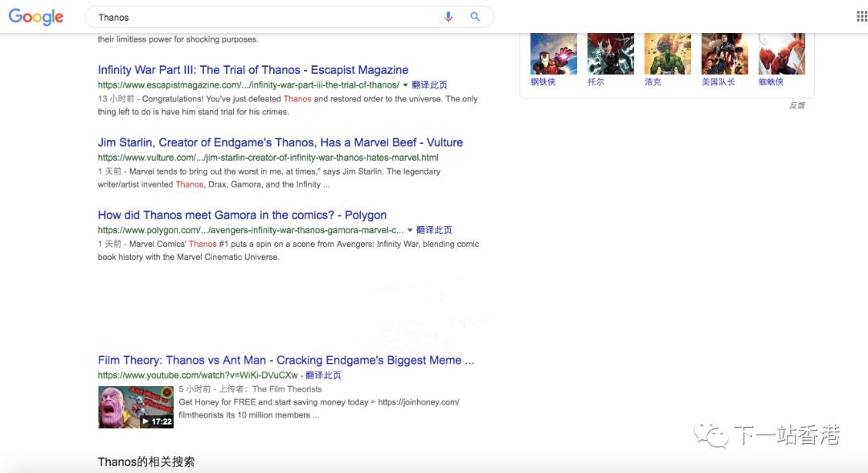
Task: Click the Google logo
Action: click(x=36, y=17)
